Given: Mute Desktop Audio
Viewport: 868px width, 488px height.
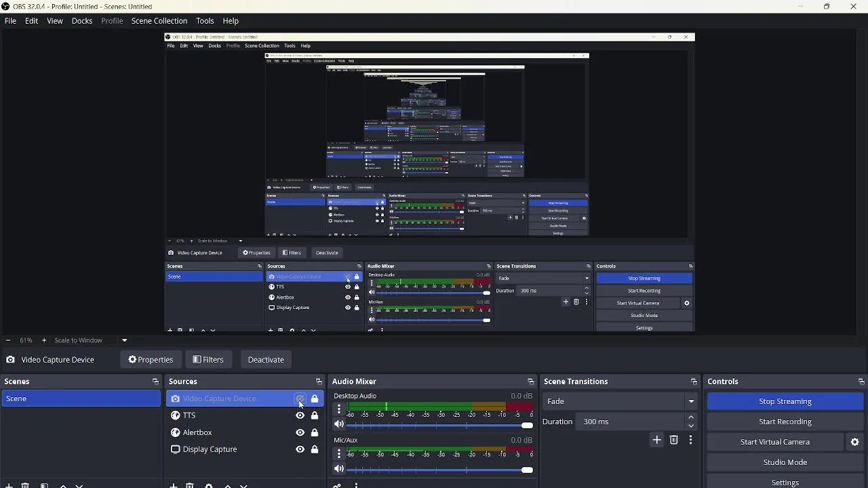Looking at the screenshot, I should [339, 424].
